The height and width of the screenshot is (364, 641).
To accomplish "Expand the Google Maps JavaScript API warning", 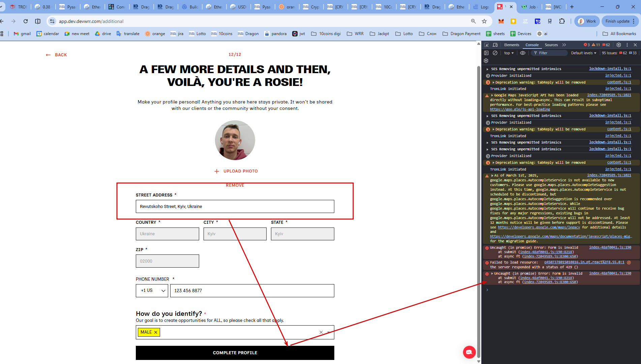I will [492, 95].
